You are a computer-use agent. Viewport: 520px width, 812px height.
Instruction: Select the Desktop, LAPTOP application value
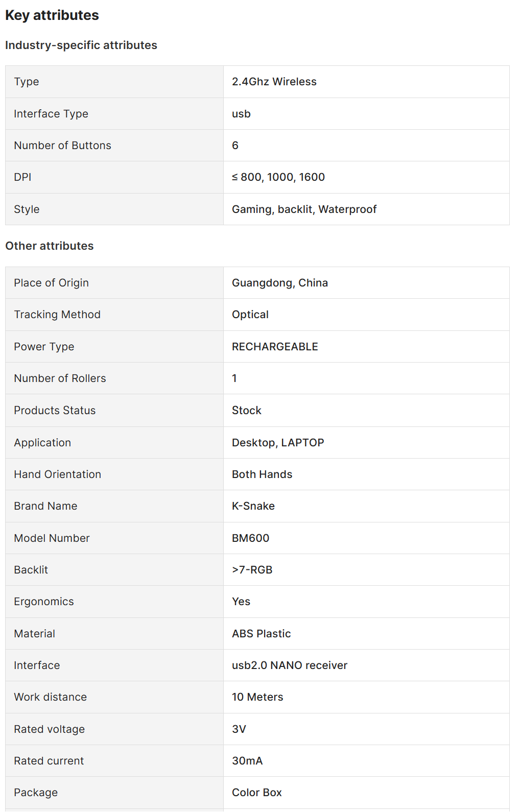coord(278,443)
